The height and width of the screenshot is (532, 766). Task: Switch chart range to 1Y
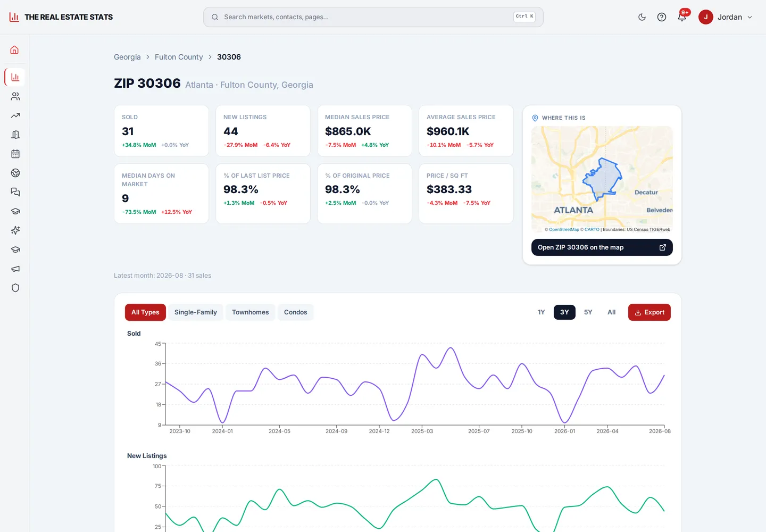pos(542,312)
